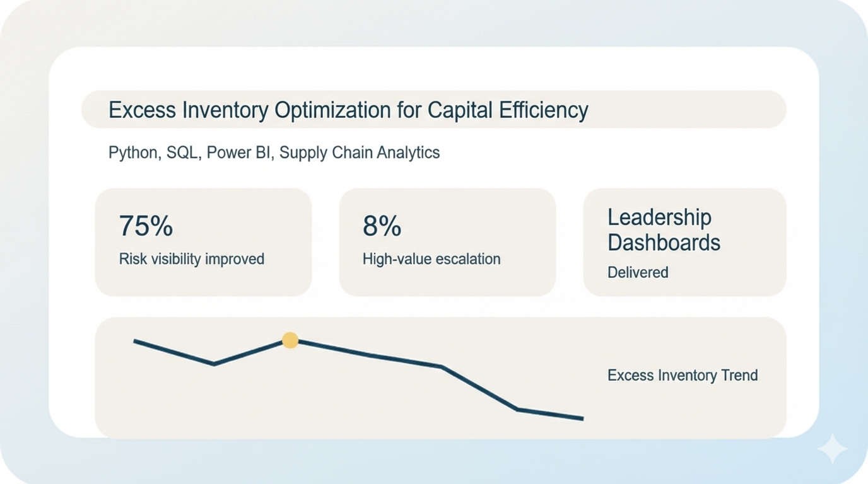Click the 'Risk visibility improved' label
Viewport: 868px width, 484px height.
191,259
